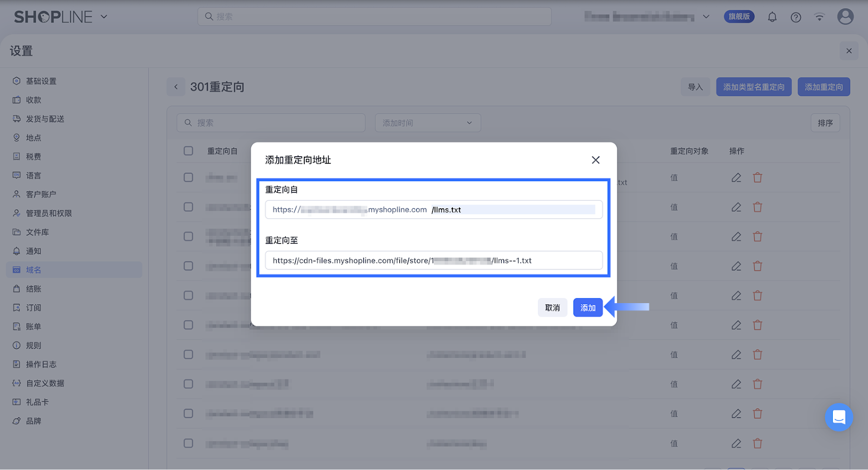Edit the third redirect row
This screenshot has width=868, height=470.
pos(736,236)
